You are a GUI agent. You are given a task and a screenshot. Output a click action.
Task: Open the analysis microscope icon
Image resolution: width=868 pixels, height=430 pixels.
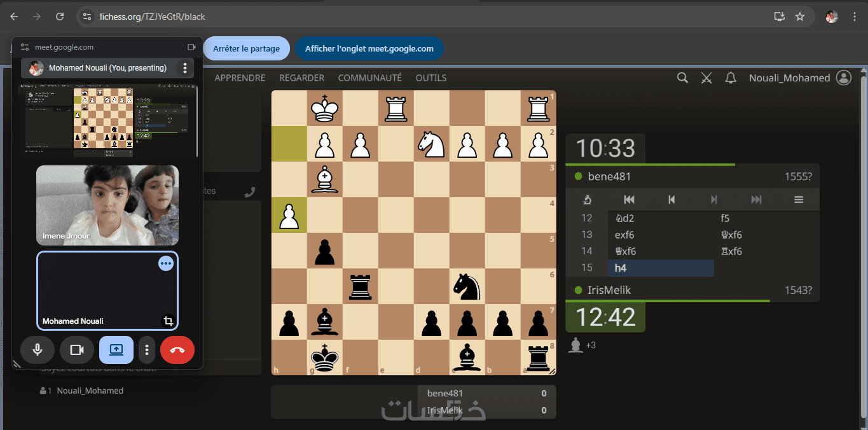coord(586,200)
